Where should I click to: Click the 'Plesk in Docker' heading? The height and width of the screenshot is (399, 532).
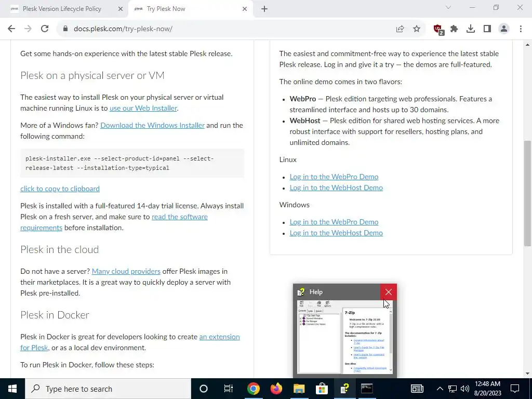(x=55, y=315)
